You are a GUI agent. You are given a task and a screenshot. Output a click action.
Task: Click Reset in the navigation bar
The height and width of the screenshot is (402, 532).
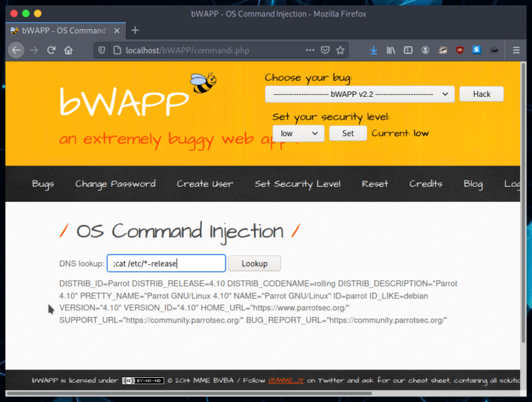click(x=375, y=184)
